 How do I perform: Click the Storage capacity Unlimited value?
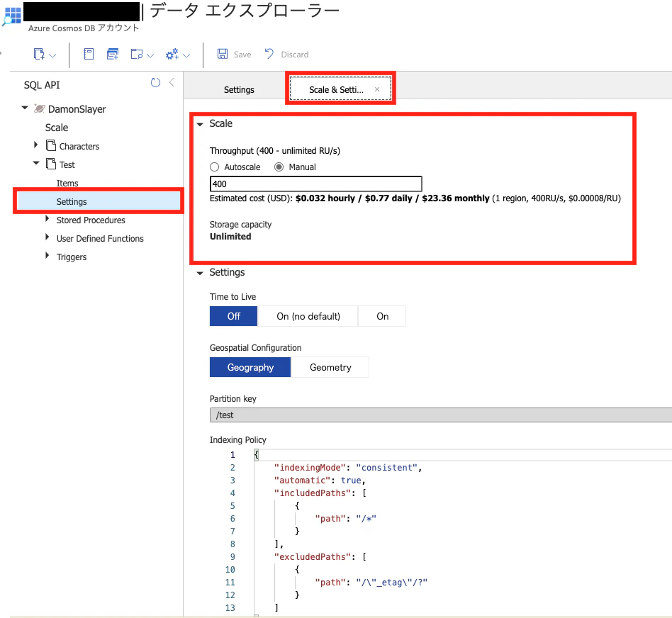[x=230, y=237]
